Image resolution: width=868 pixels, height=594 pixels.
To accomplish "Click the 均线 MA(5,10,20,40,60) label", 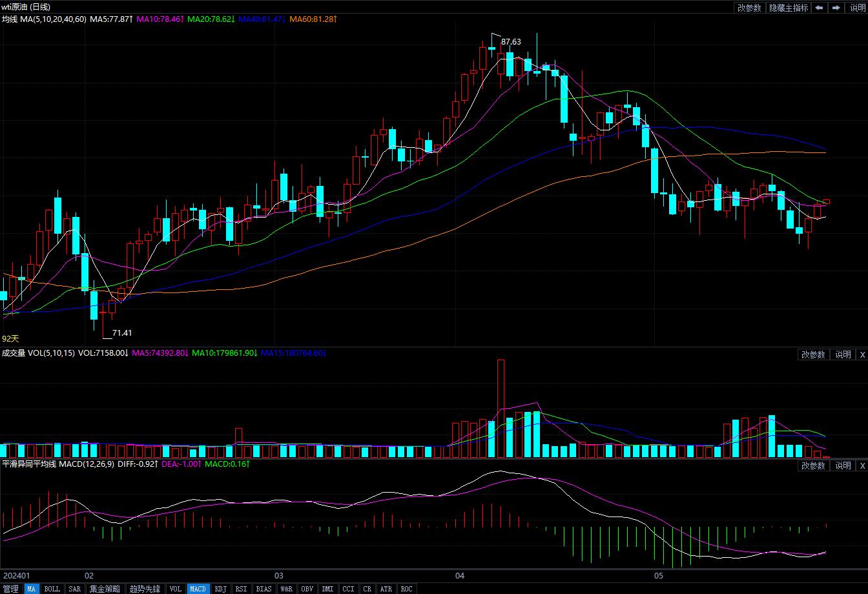I will 44,19.
